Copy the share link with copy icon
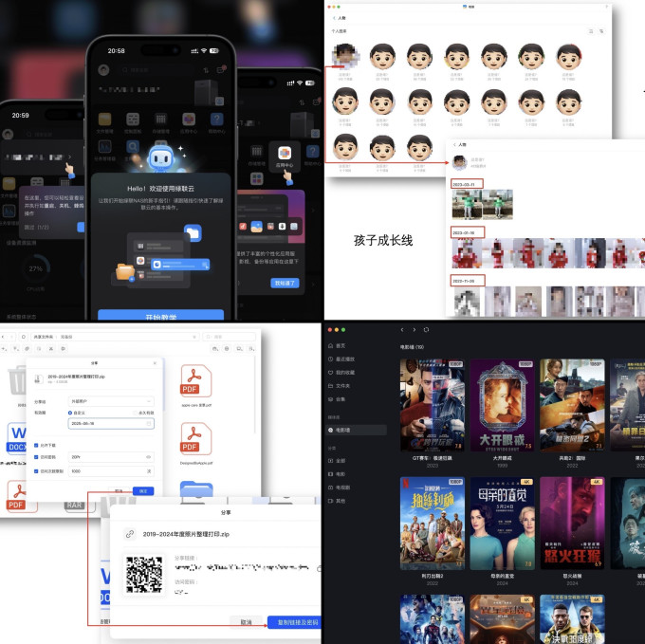 pyautogui.click(x=319, y=568)
